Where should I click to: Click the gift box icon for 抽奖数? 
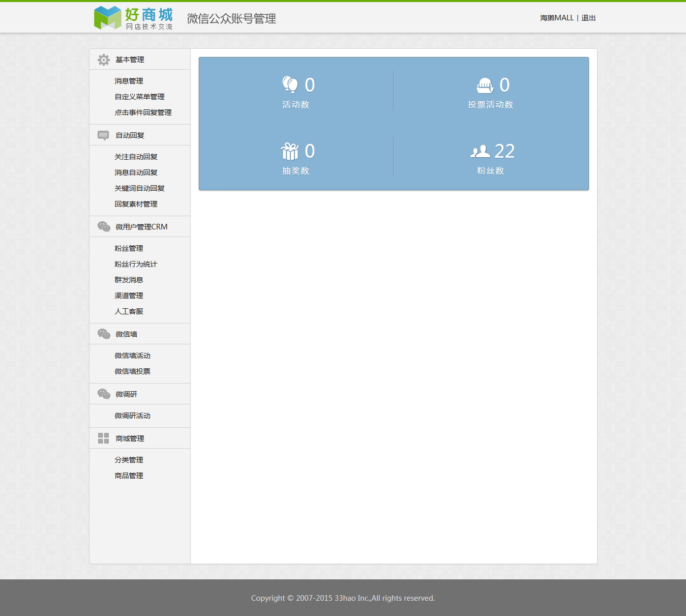290,151
